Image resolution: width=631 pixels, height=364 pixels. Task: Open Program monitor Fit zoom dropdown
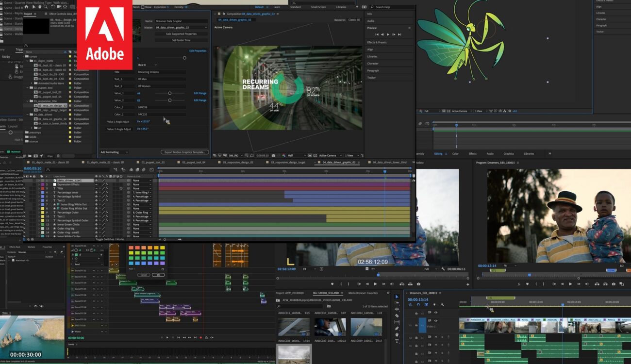509,266
